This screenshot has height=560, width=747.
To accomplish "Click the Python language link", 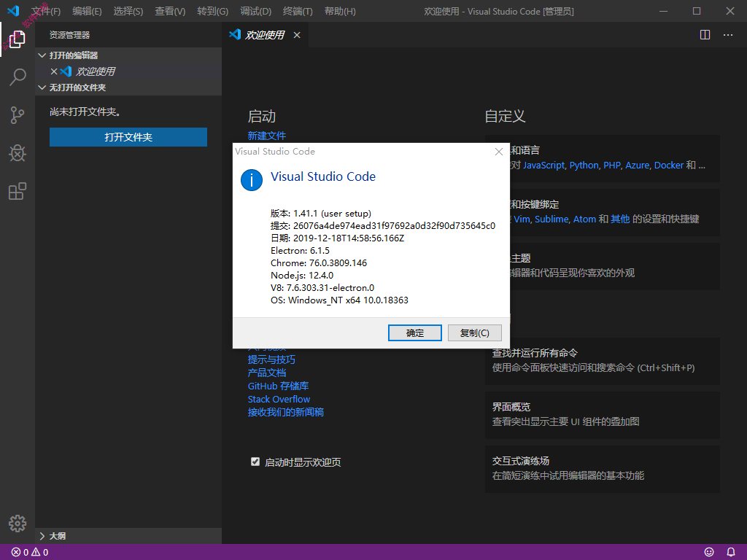I will point(584,166).
